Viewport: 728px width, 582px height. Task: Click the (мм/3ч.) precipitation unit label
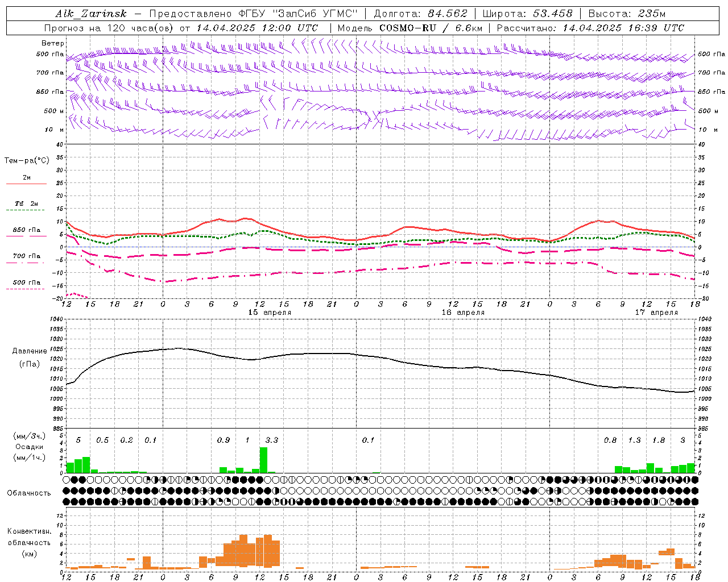[x=30, y=436]
